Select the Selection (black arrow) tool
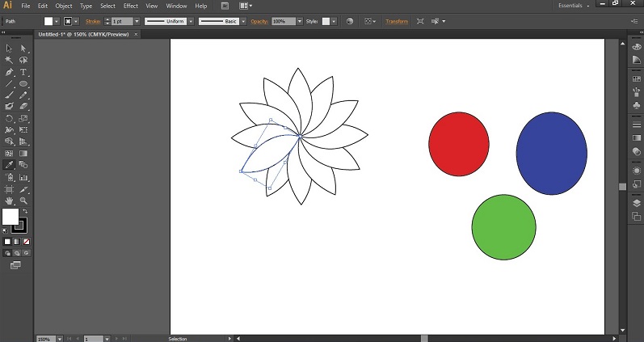Screen dimensions: 644x342 tap(9, 49)
